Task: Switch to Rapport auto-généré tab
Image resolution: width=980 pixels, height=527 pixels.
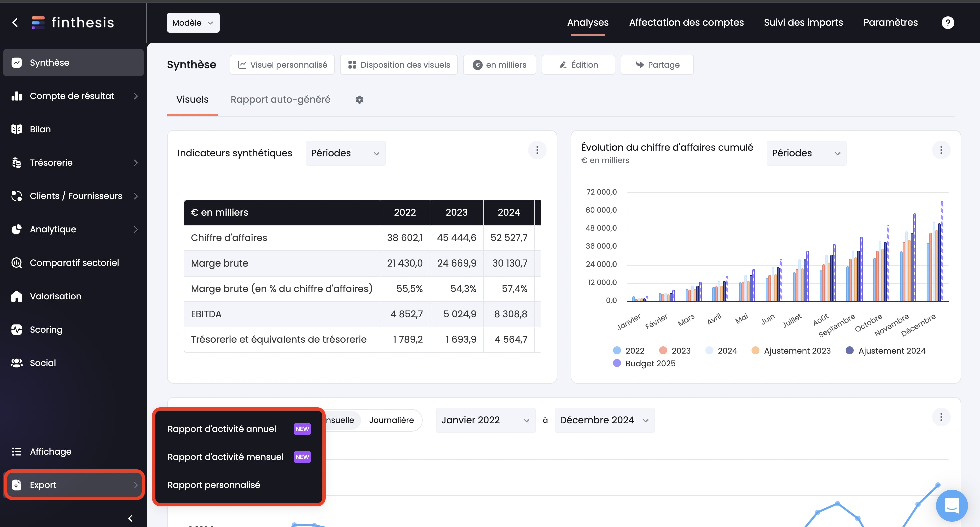Action: tap(280, 100)
